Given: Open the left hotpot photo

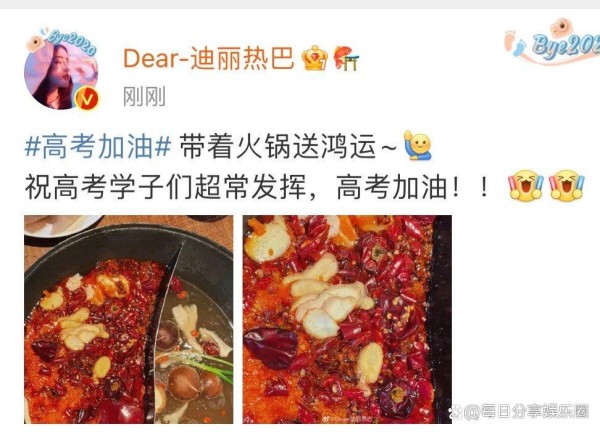Looking at the screenshot, I should [129, 319].
